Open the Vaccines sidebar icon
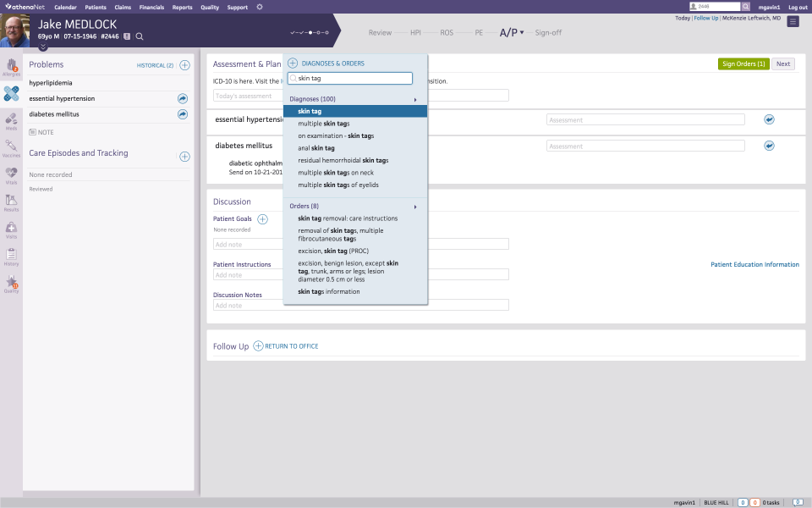812x508 pixels. 11,148
